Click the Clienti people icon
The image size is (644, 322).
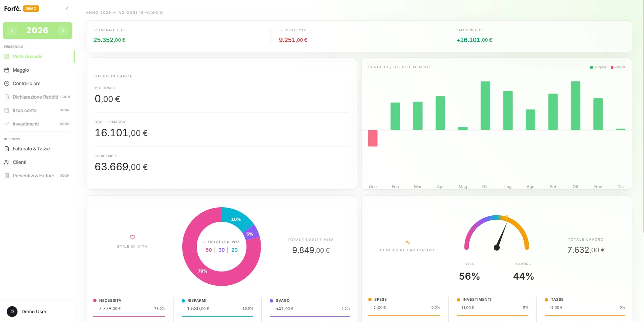[7, 162]
